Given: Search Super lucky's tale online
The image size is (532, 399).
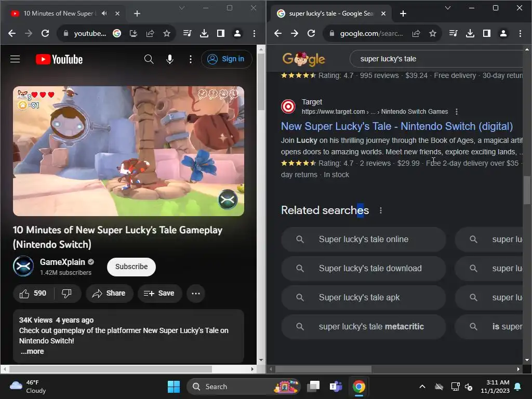Looking at the screenshot, I should pos(363,239).
